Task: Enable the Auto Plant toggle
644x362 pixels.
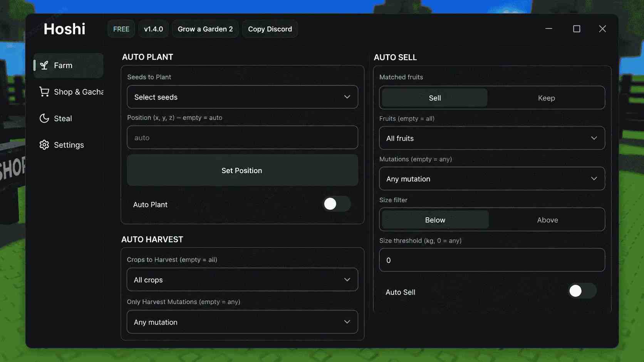Action: [x=337, y=204]
